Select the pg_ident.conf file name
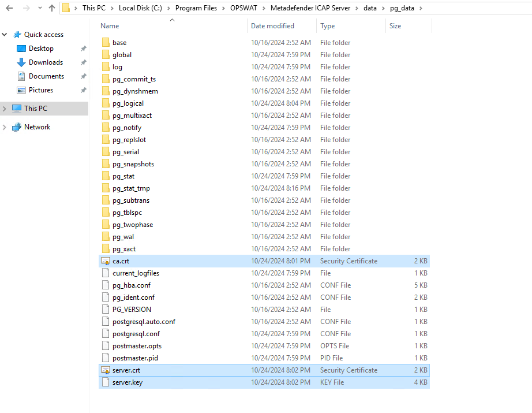The width and height of the screenshot is (532, 413). pyautogui.click(x=134, y=297)
